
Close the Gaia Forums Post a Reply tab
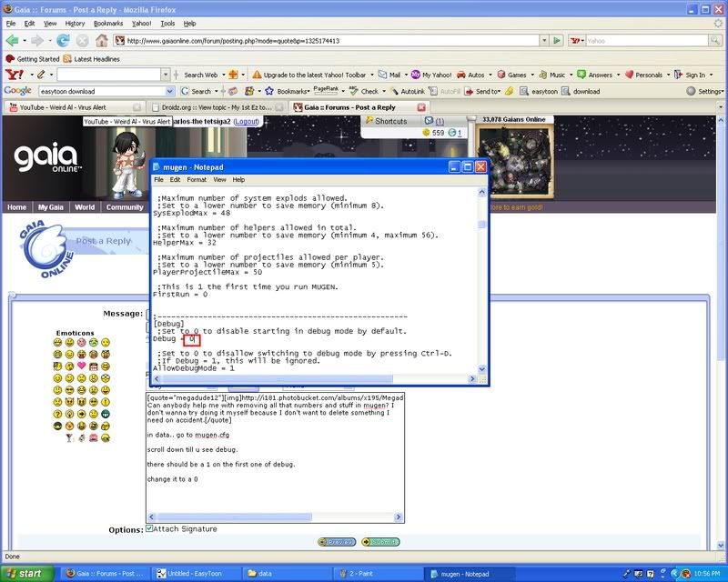(421, 107)
